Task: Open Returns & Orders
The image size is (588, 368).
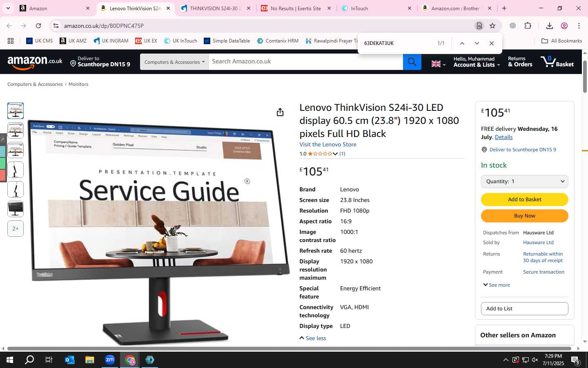Action: 520,62
